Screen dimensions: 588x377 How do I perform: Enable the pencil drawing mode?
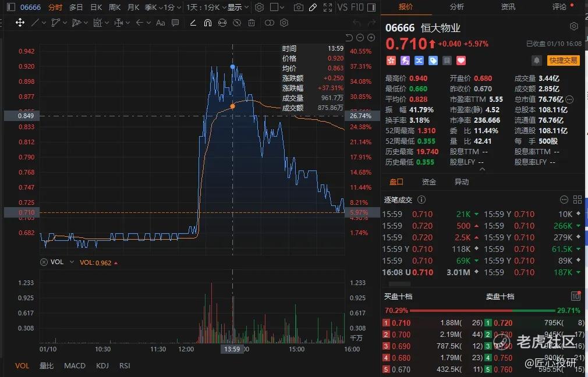pyautogui.click(x=313, y=8)
